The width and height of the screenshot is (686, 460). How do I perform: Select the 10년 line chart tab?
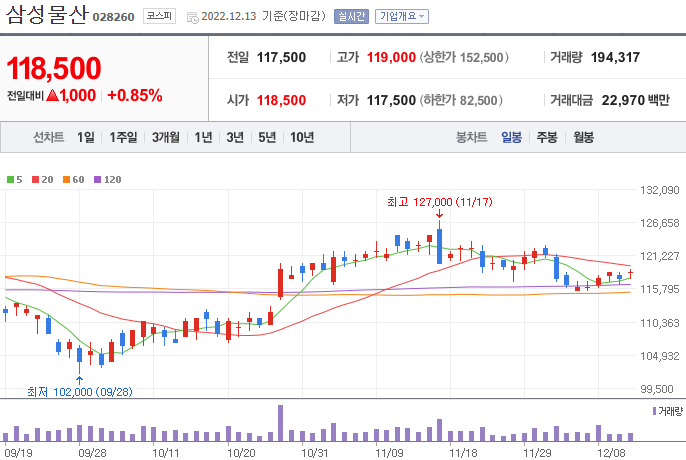pos(302,137)
